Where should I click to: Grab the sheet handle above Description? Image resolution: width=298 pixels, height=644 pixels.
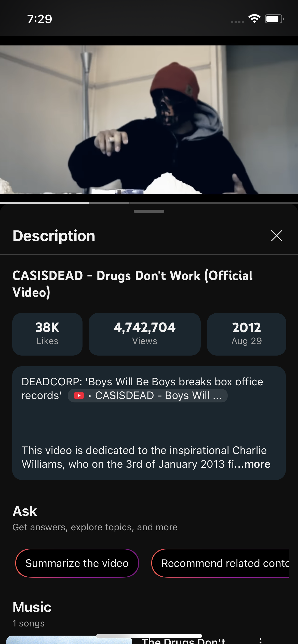(x=149, y=211)
